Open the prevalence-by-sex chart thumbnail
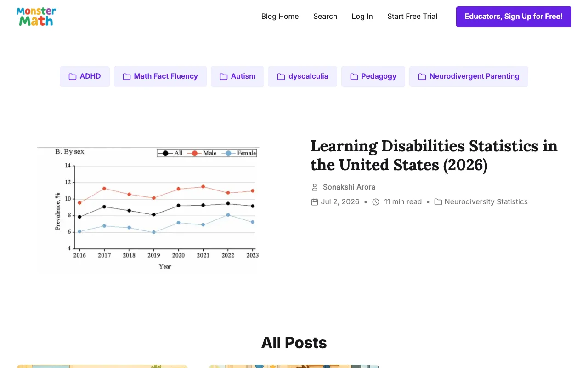This screenshot has height=368, width=588. click(148, 210)
